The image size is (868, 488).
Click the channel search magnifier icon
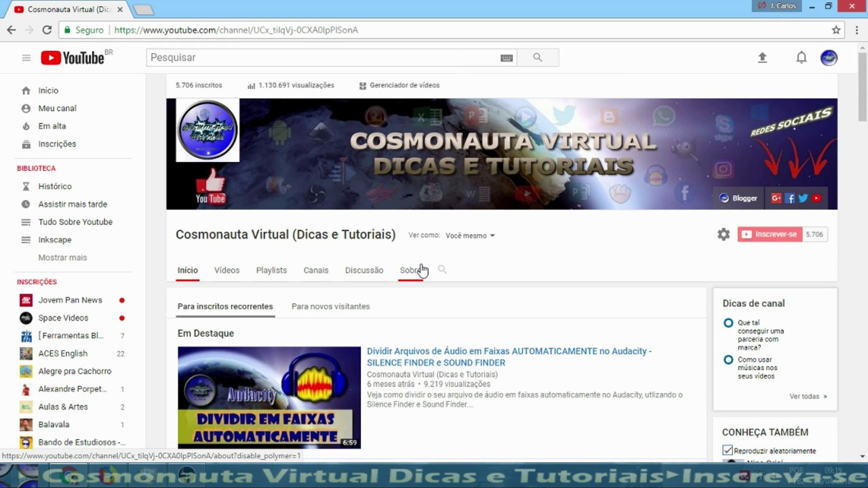point(442,270)
